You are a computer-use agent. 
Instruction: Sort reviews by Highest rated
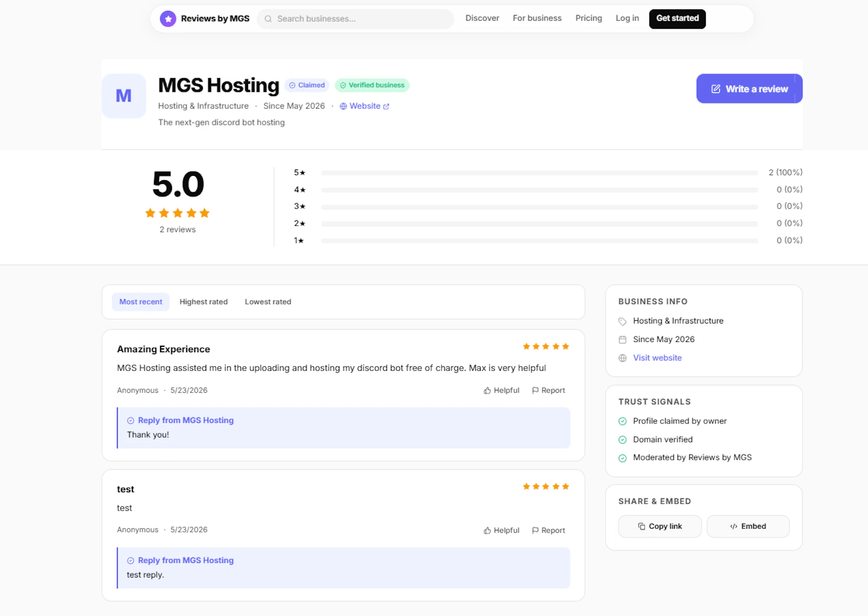click(203, 302)
